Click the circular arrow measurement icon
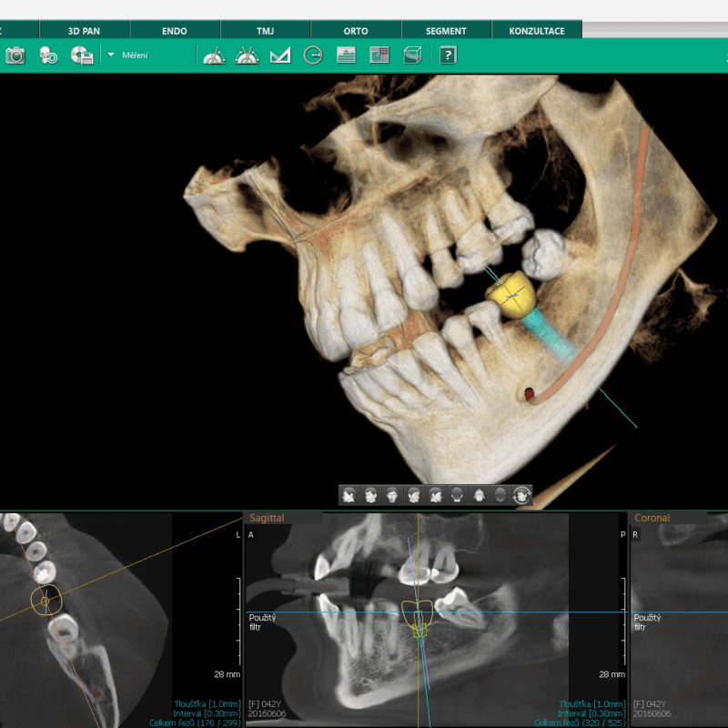 tap(312, 56)
